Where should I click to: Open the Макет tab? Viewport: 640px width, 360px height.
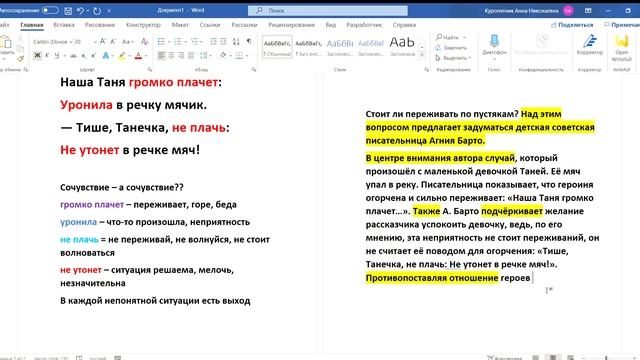click(x=180, y=25)
